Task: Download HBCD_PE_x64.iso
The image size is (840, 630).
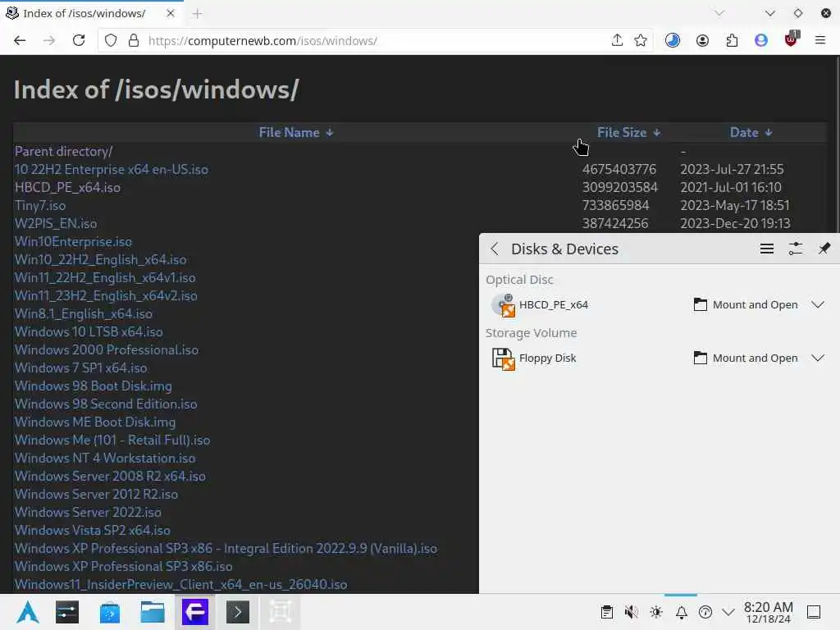Action: point(67,188)
